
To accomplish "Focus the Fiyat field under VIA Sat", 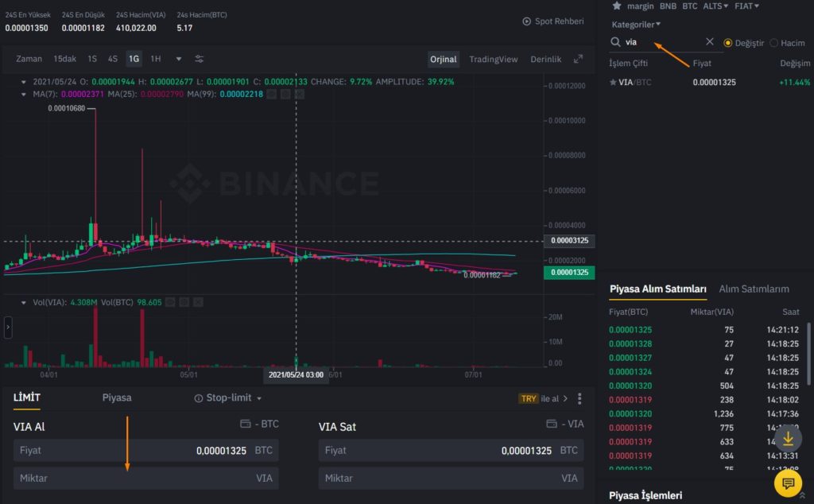I will 452,451.
